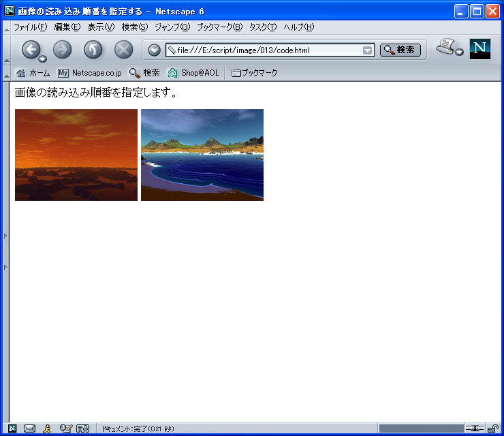The image size is (504, 436).
Task: Go forward with the Forward arrow button
Action: (63, 50)
